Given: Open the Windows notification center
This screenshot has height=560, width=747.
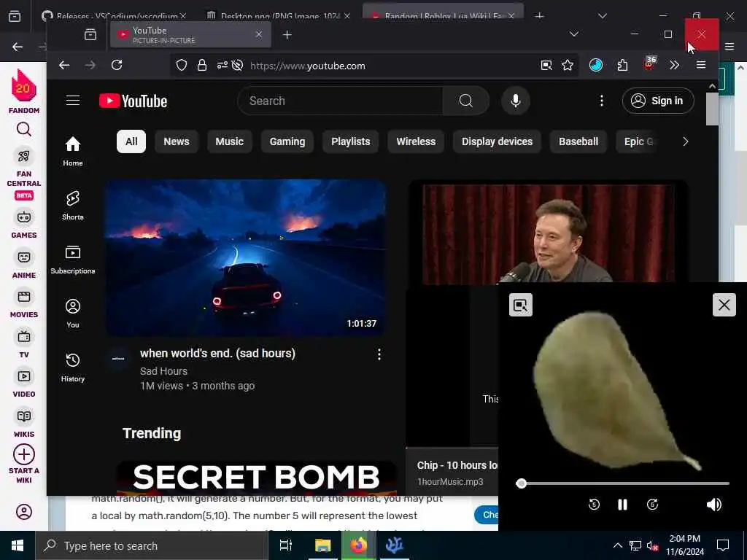Looking at the screenshot, I should pyautogui.click(x=723, y=545).
